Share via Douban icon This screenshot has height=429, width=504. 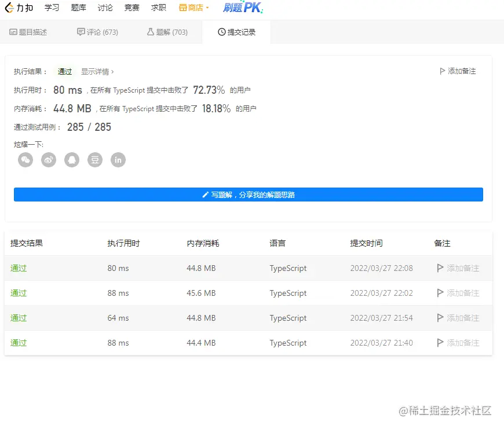coord(95,160)
